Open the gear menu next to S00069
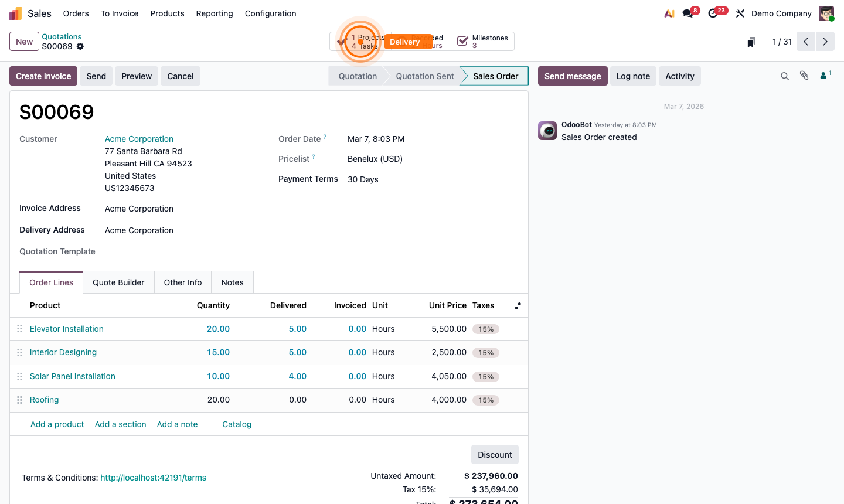Image resolution: width=844 pixels, height=504 pixels. tap(80, 46)
